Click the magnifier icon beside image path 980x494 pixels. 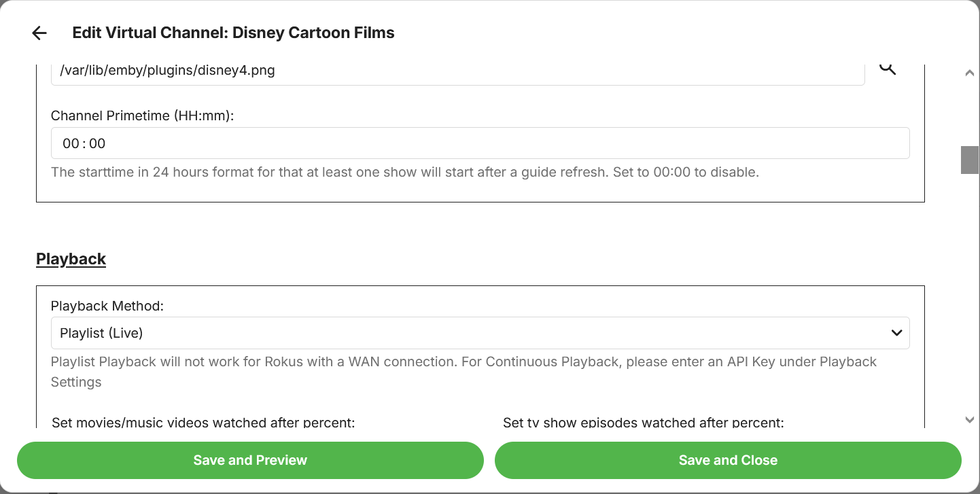pos(888,68)
